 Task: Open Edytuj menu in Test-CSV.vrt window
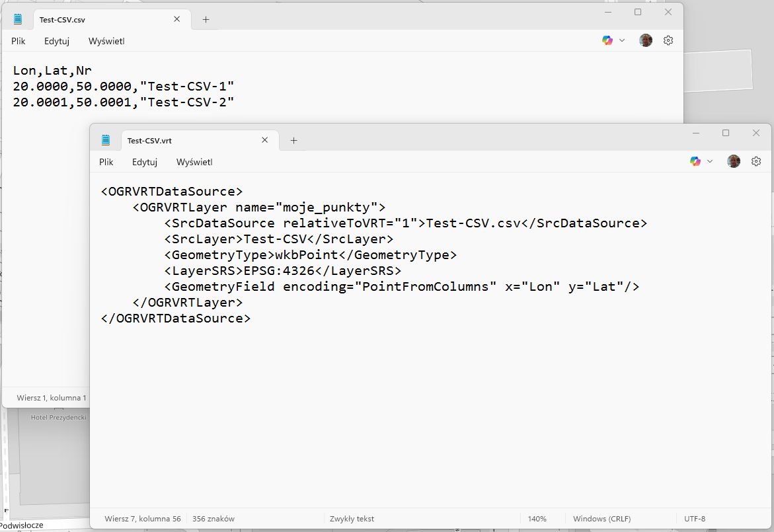coord(144,162)
